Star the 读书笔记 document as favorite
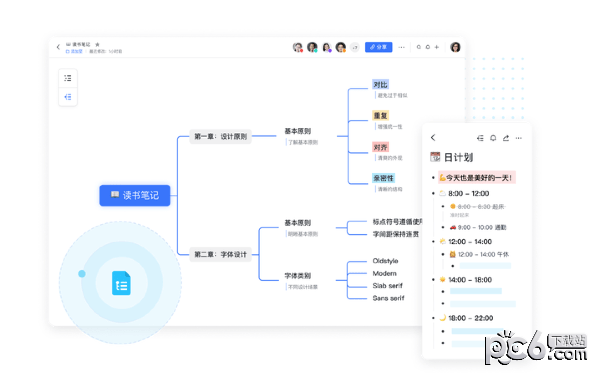600x377 pixels. pos(97,44)
